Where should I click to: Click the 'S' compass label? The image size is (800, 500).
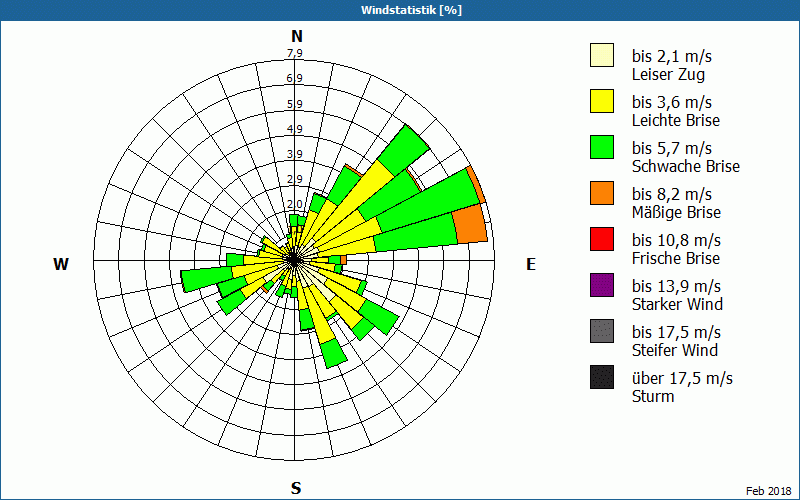[x=296, y=488]
